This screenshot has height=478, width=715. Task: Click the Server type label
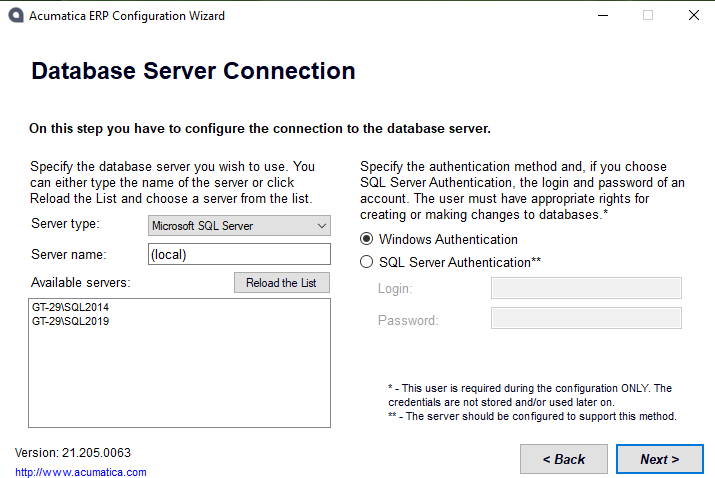pos(65,224)
